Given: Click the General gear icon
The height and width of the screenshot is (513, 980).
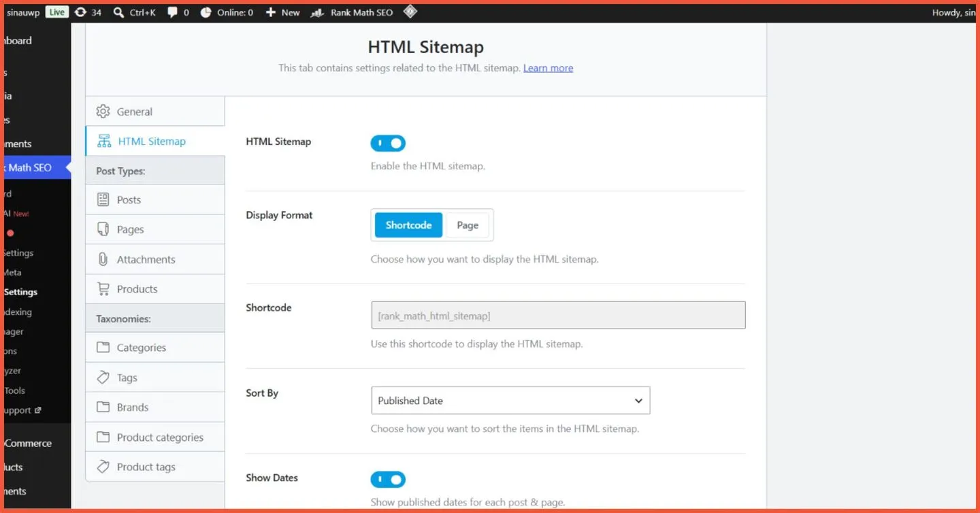Looking at the screenshot, I should (x=103, y=112).
